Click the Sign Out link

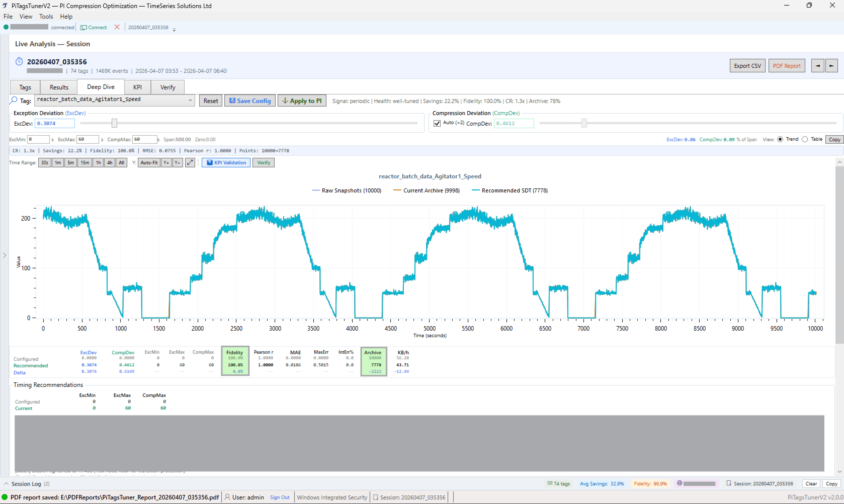click(x=279, y=497)
